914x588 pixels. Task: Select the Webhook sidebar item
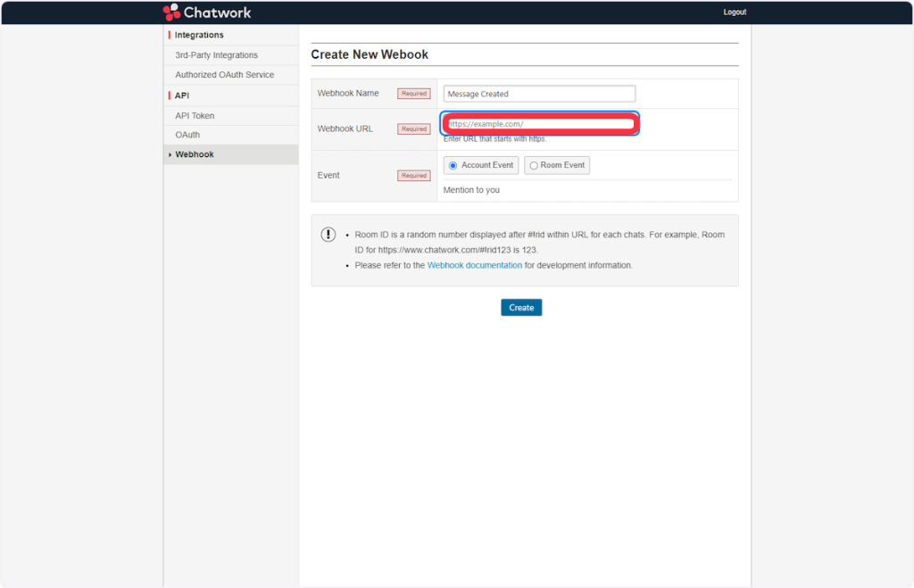pos(195,154)
